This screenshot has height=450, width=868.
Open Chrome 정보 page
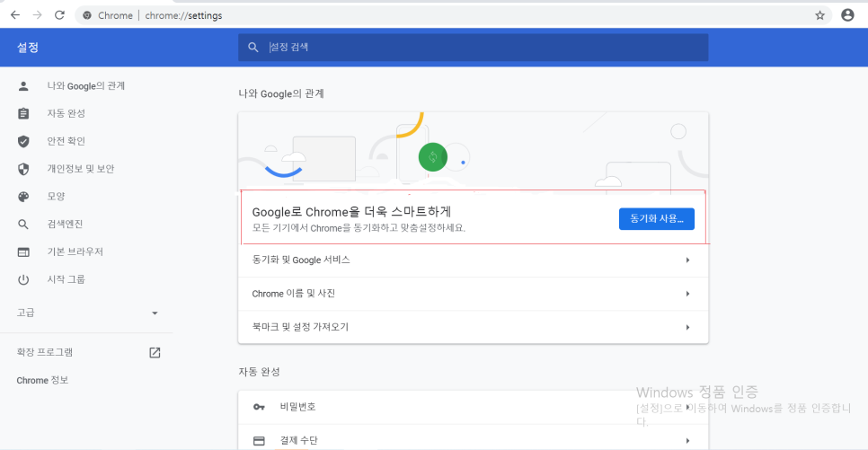tap(42, 380)
